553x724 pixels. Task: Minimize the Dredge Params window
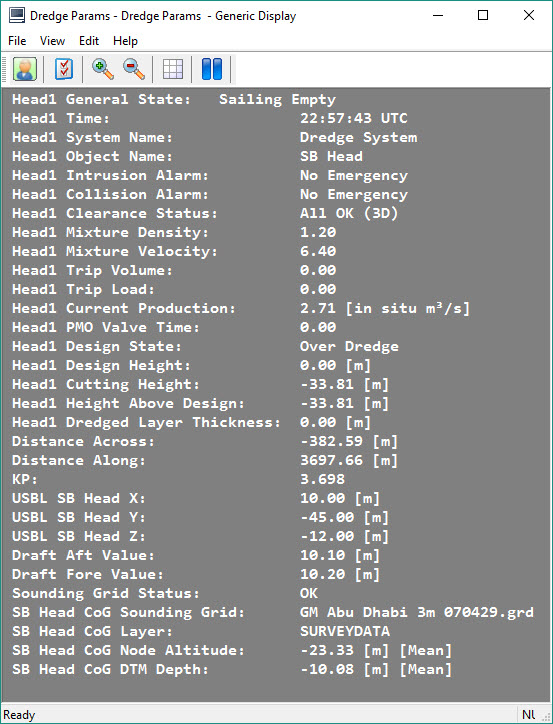click(438, 15)
